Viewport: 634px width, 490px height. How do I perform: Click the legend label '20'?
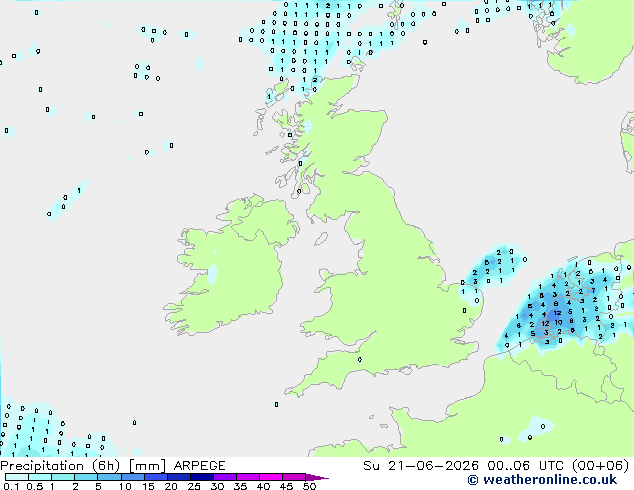pos(171,486)
